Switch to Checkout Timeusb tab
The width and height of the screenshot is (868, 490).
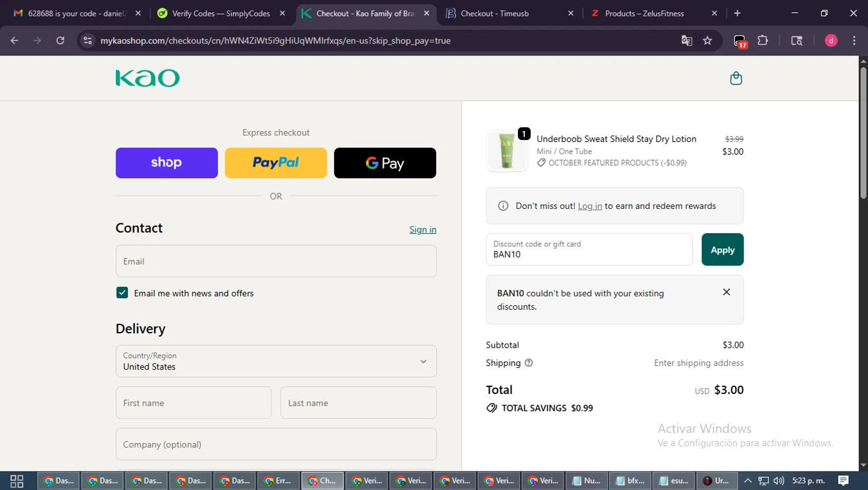tap(495, 13)
